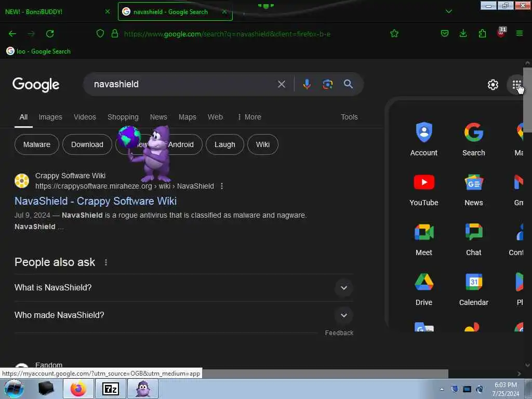Search by image with the Lens icon

coord(327,84)
